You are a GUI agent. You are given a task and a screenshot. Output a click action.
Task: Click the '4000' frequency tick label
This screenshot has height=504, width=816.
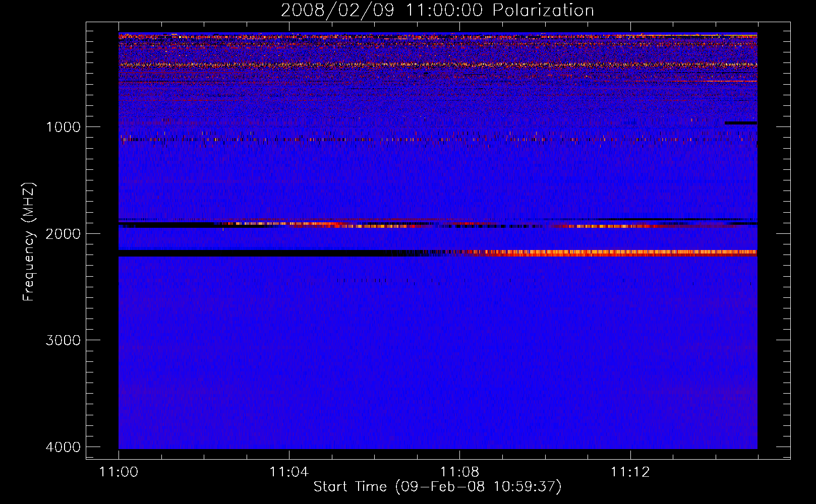63,447
